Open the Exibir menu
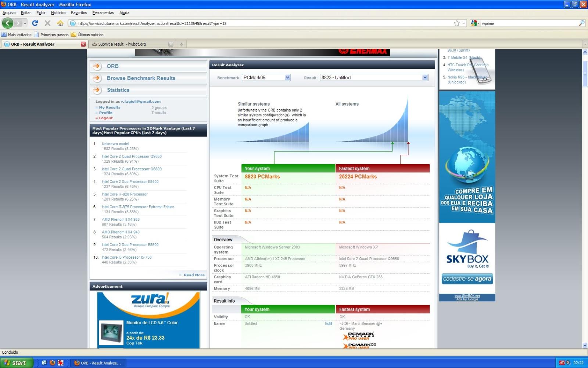The height and width of the screenshot is (368, 588). (x=41, y=13)
